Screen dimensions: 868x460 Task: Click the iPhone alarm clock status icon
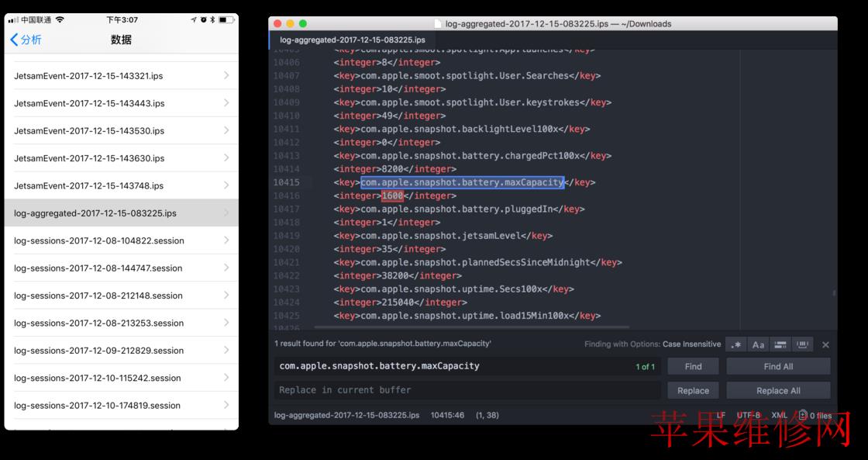[x=204, y=20]
